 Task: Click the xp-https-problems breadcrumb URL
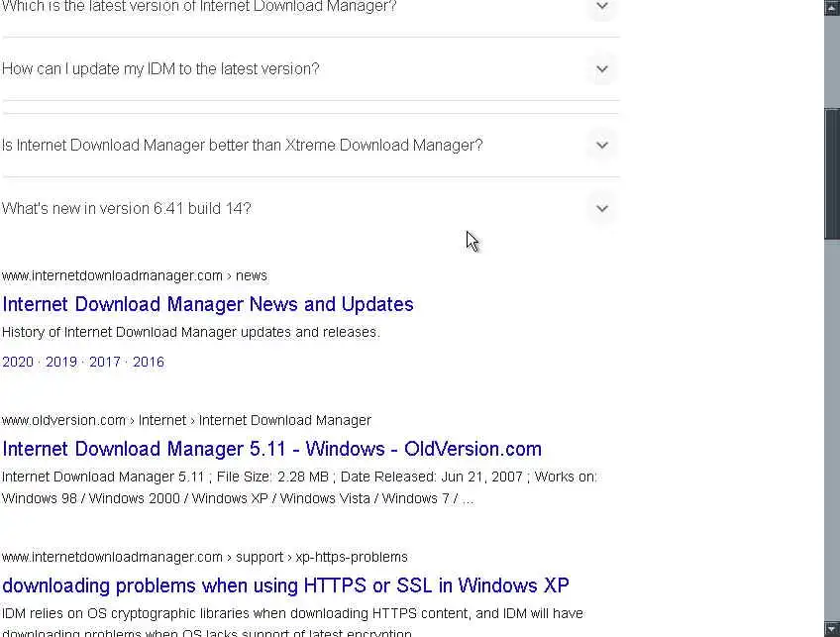(205, 557)
